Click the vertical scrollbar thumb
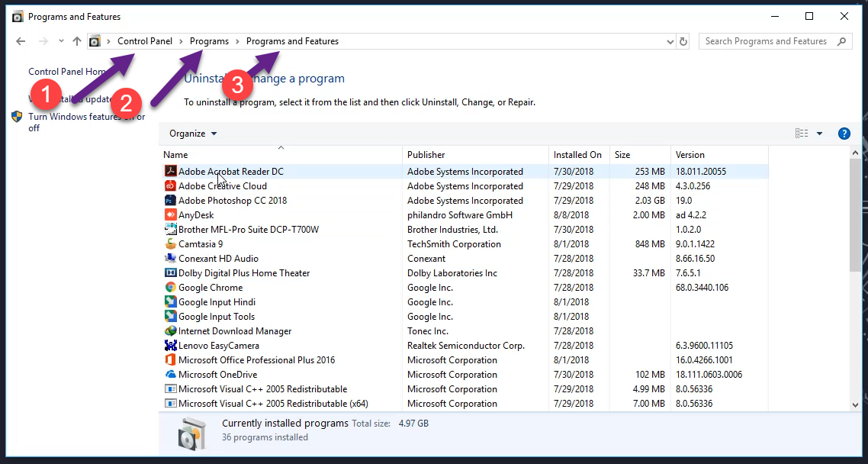868x464 pixels. pos(855,214)
